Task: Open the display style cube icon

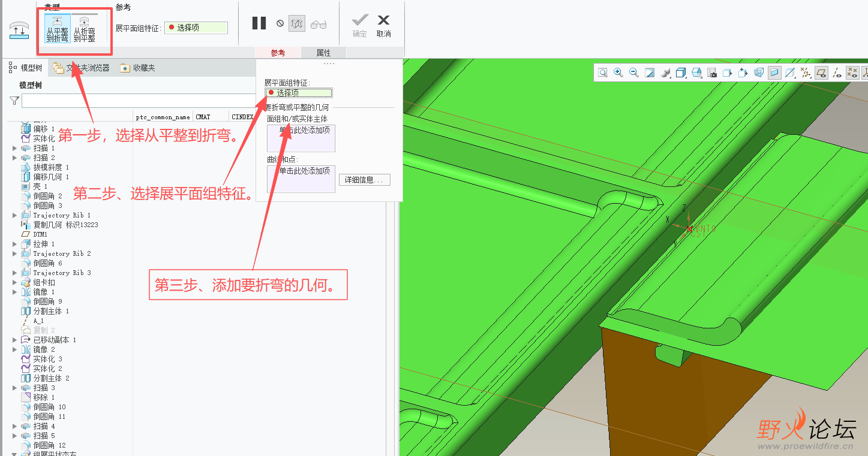Action: 681,73
